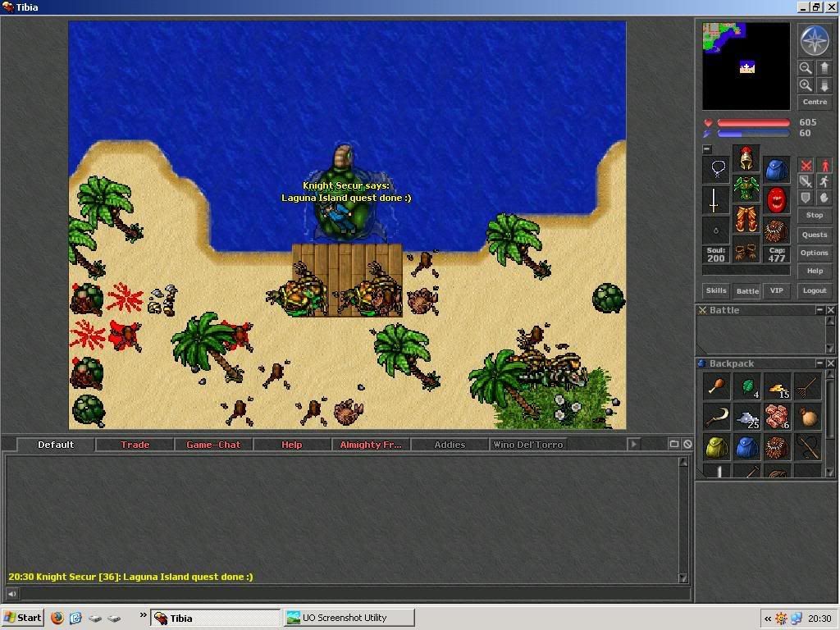The width and height of the screenshot is (840, 630).
Task: Select the leg armor slot
Action: [746, 218]
